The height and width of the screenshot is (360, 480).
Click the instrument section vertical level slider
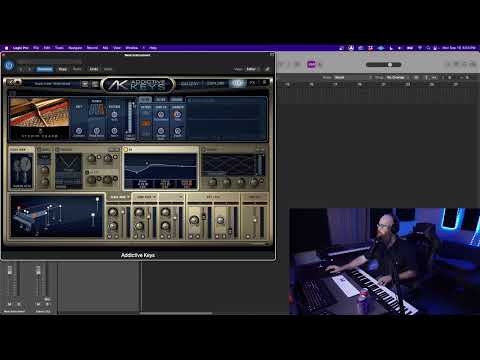(x=130, y=118)
